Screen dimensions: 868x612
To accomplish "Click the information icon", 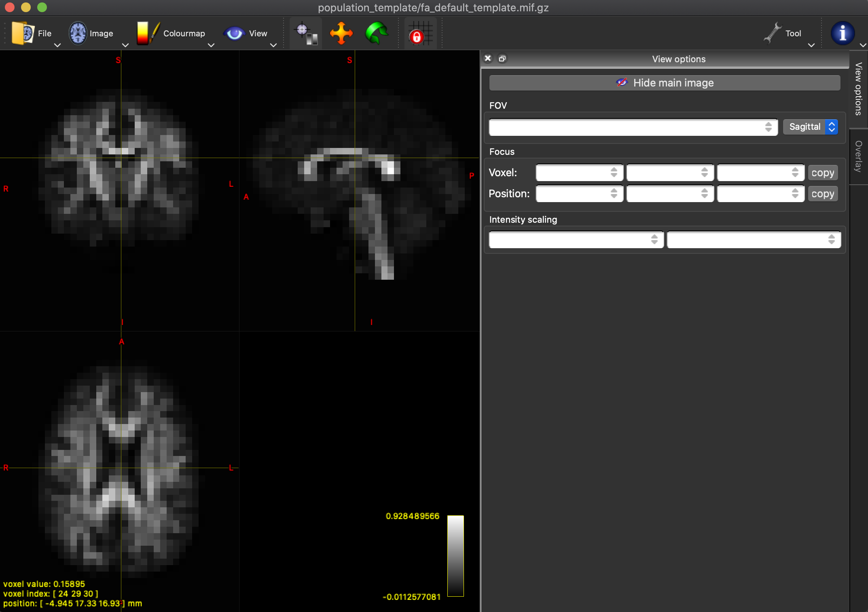I will [843, 33].
